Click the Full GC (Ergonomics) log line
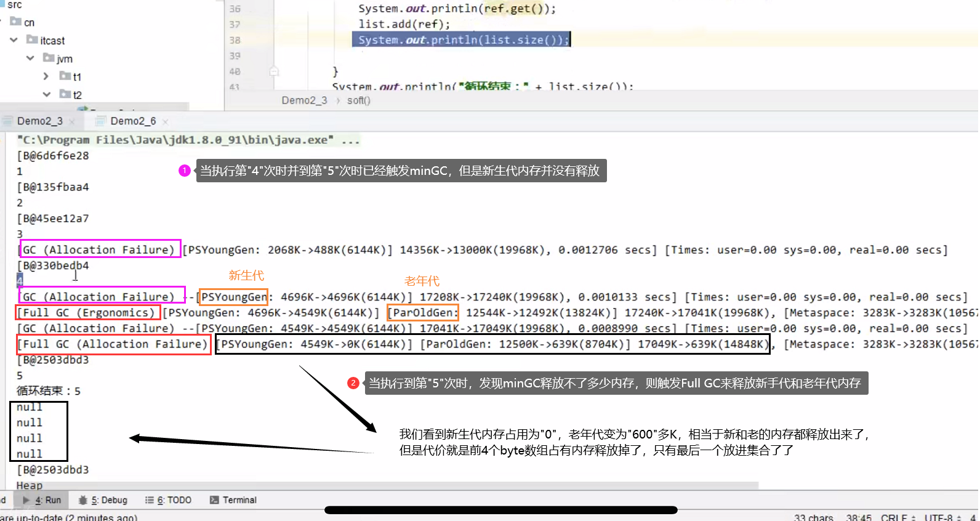Screen dimensions: 980x521 (x=497, y=313)
